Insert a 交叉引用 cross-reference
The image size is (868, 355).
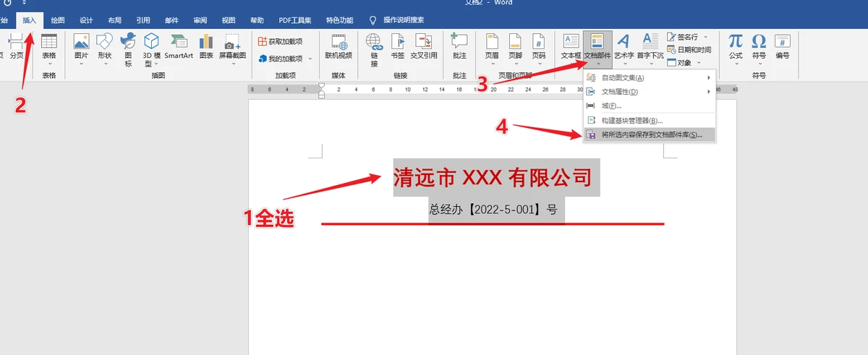pyautogui.click(x=424, y=47)
